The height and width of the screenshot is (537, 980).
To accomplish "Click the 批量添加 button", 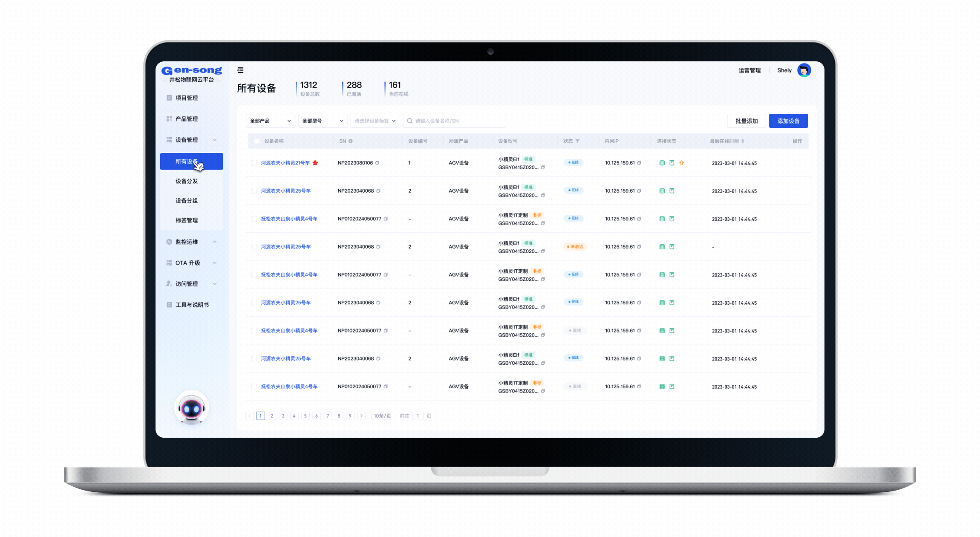I will coord(747,121).
